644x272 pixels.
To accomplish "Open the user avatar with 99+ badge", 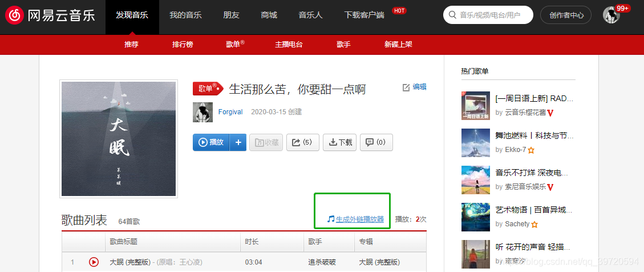I will pyautogui.click(x=611, y=15).
